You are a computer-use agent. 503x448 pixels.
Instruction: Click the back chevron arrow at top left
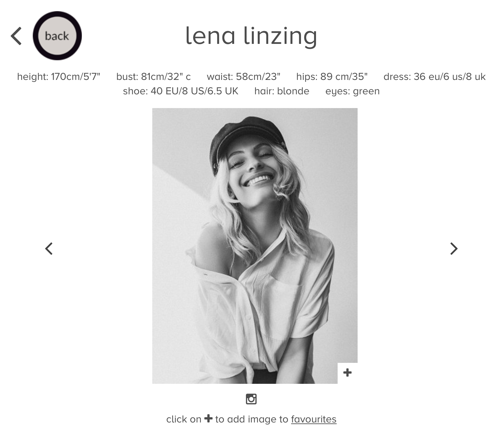[x=16, y=36]
